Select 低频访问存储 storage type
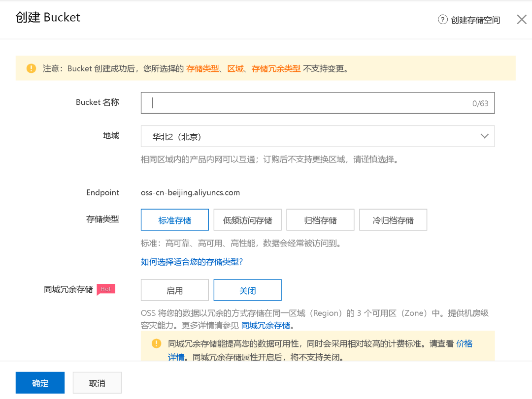 (247, 220)
